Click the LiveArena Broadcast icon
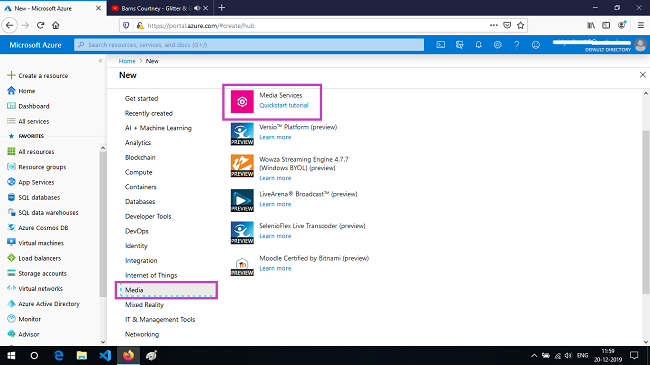Image resolution: width=650 pixels, height=365 pixels. tap(242, 200)
